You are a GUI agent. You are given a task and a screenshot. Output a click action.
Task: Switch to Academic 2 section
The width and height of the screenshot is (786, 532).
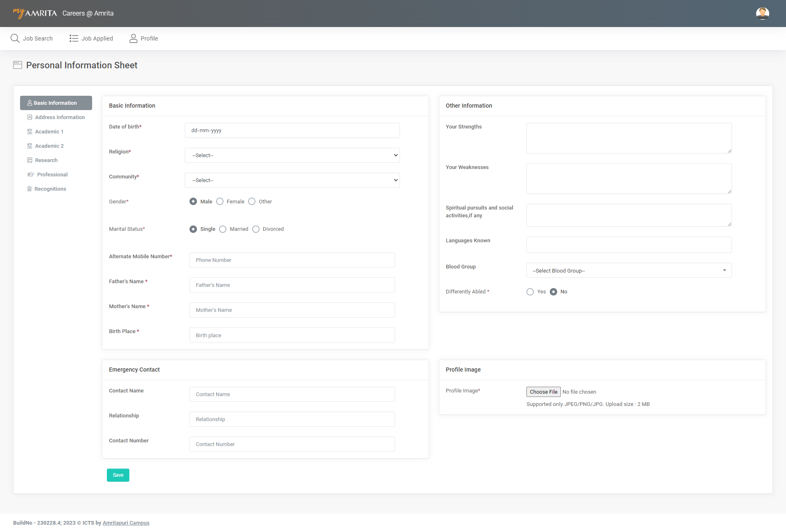coord(49,146)
